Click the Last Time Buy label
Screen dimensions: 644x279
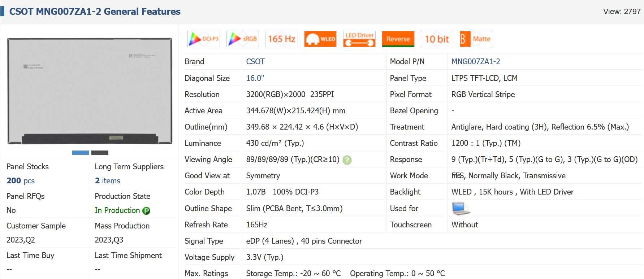[30, 256]
